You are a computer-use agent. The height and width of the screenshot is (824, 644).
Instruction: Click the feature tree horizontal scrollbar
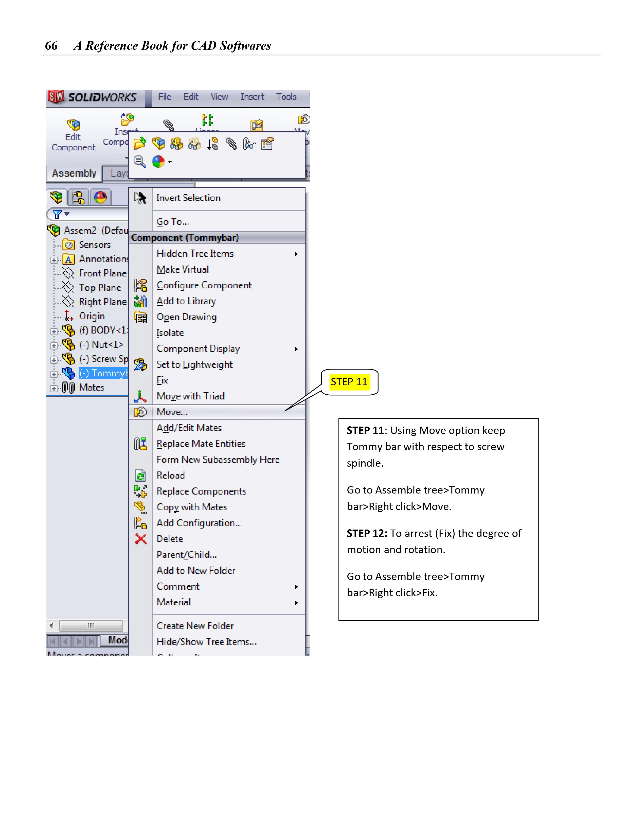(x=91, y=626)
